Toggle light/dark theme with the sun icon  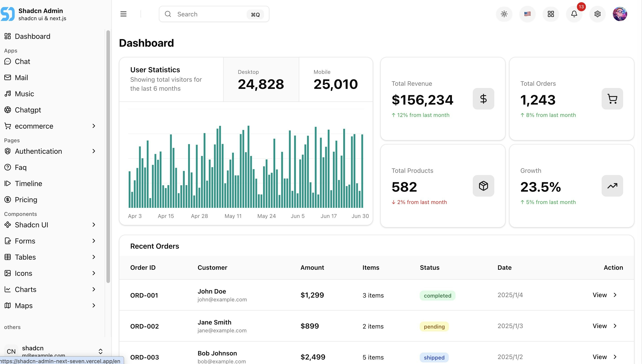point(504,14)
